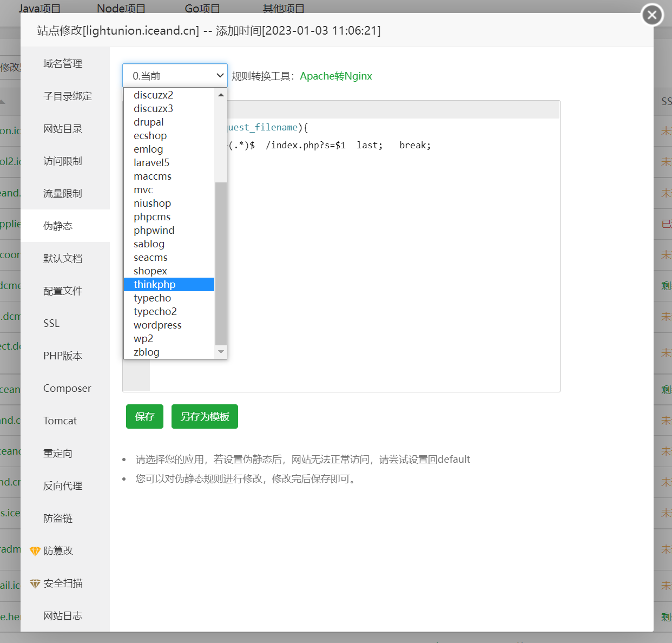This screenshot has height=643, width=672.
Task: Select thinkphp from the template list
Action: tap(155, 285)
